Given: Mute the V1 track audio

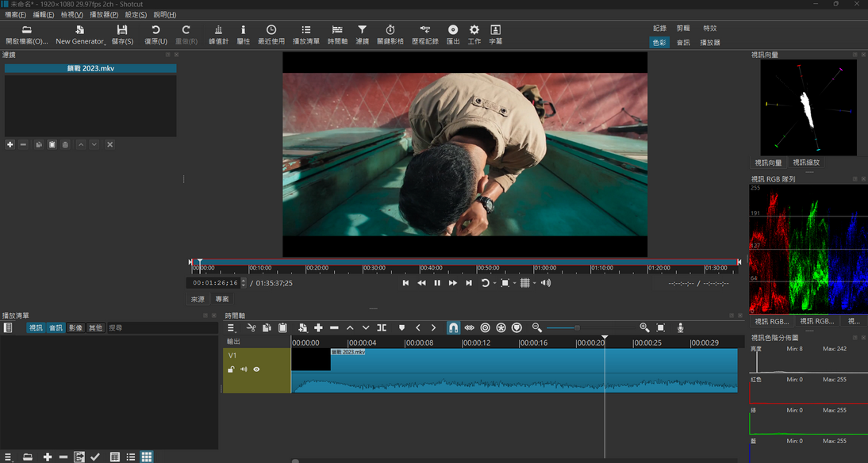Looking at the screenshot, I should [x=244, y=369].
